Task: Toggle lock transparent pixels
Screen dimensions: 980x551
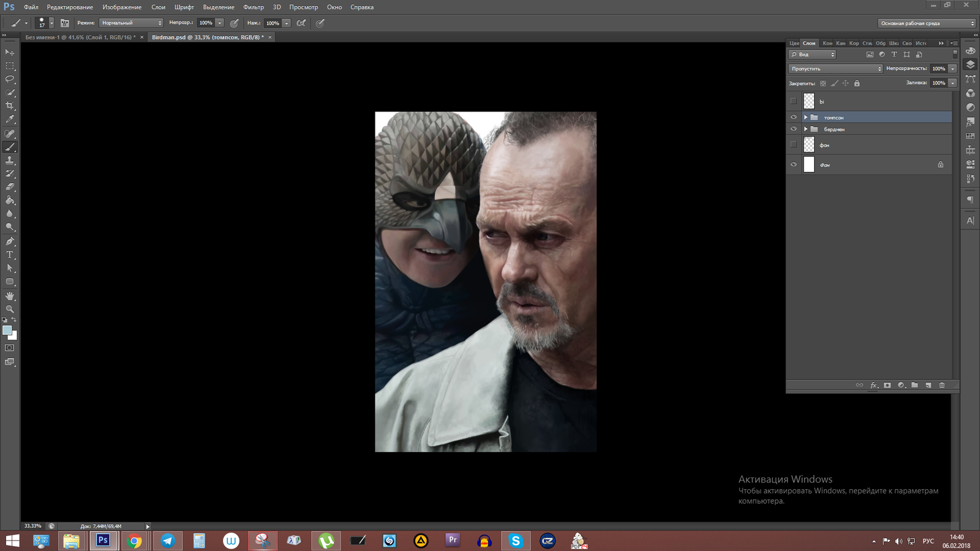Action: click(x=823, y=83)
